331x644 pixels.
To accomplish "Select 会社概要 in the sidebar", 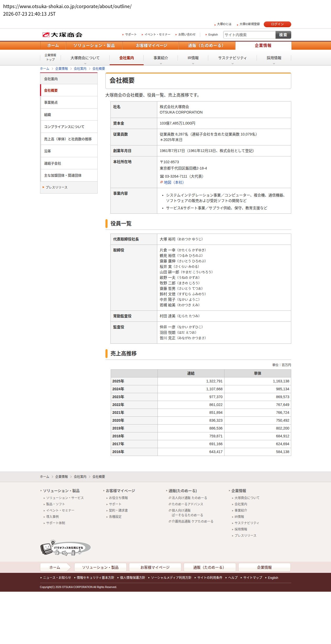I will tap(69, 90).
